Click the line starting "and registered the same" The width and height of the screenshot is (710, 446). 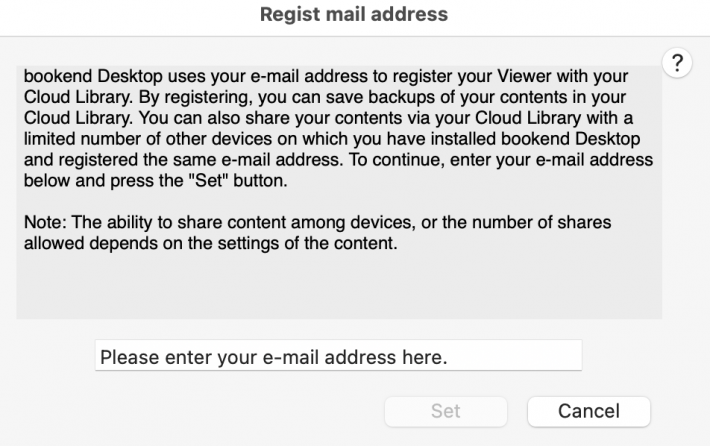point(338,159)
